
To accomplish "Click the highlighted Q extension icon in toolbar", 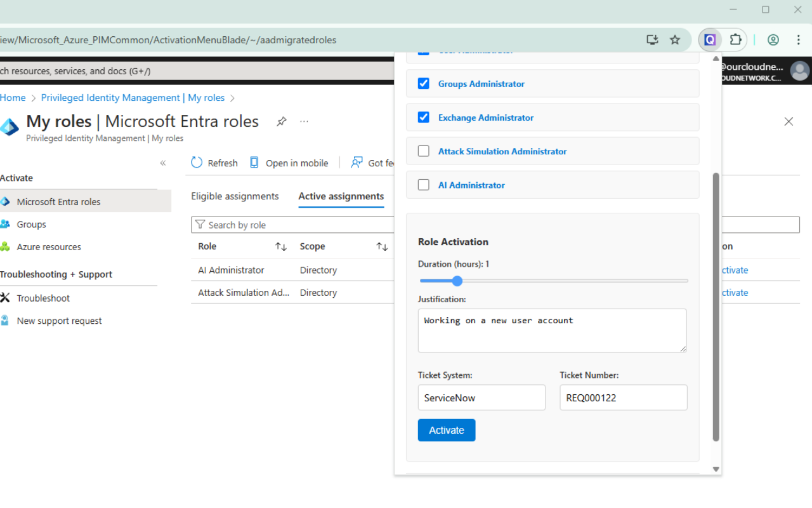I will pyautogui.click(x=710, y=40).
